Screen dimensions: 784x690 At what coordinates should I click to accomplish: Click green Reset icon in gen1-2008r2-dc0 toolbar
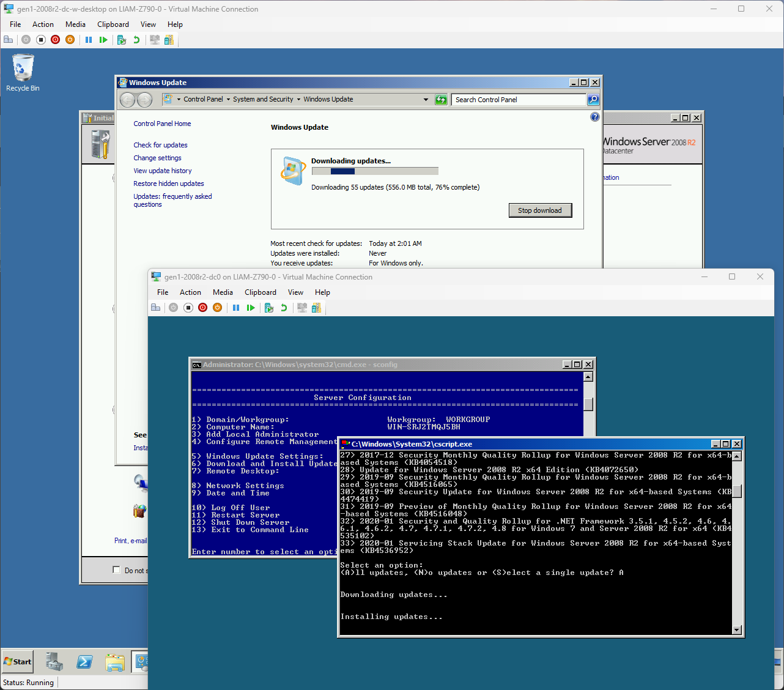(x=251, y=308)
